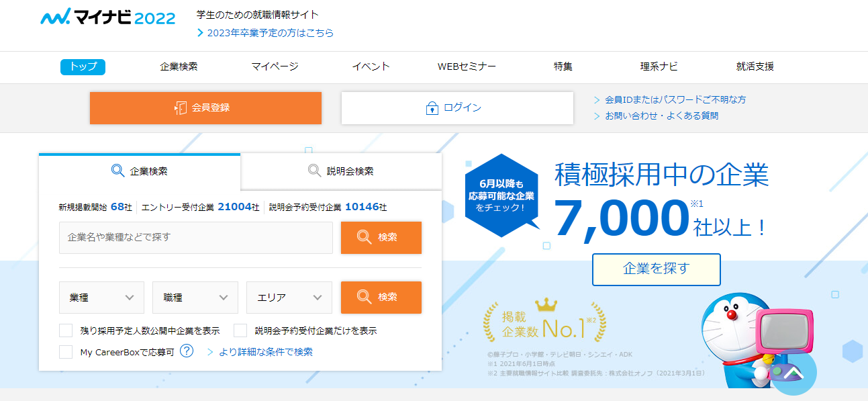
Task: Click the 学生のための就職情報サイト tagline
Action: pos(258,15)
